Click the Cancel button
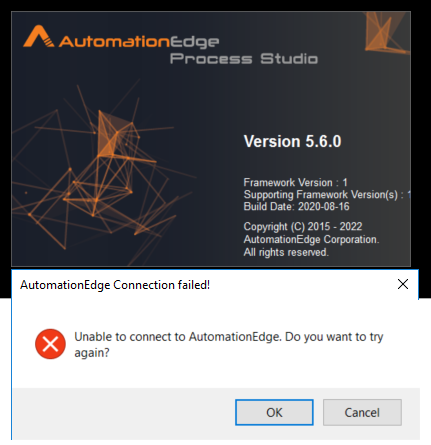 pos(362,412)
